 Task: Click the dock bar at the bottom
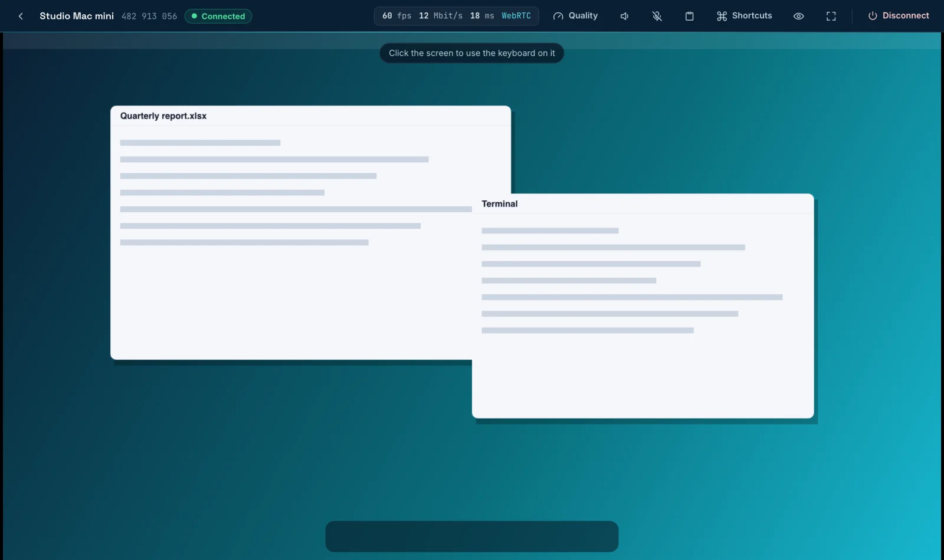(x=471, y=536)
